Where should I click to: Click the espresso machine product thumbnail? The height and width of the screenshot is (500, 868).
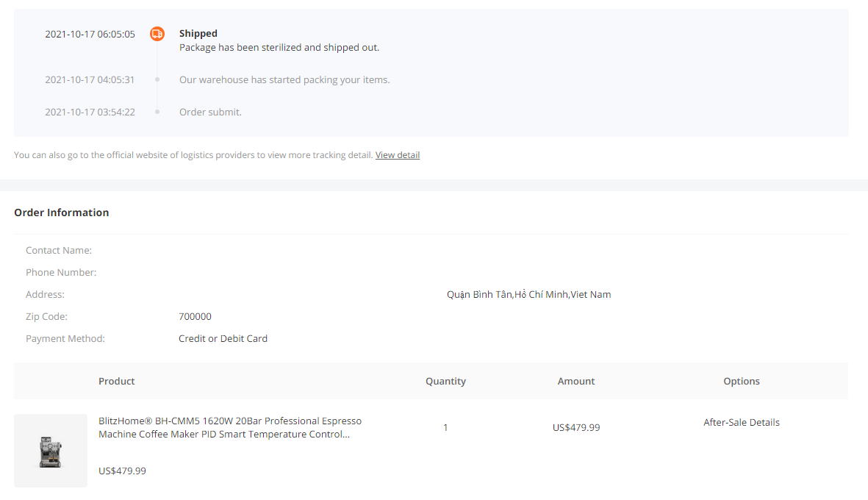click(51, 451)
